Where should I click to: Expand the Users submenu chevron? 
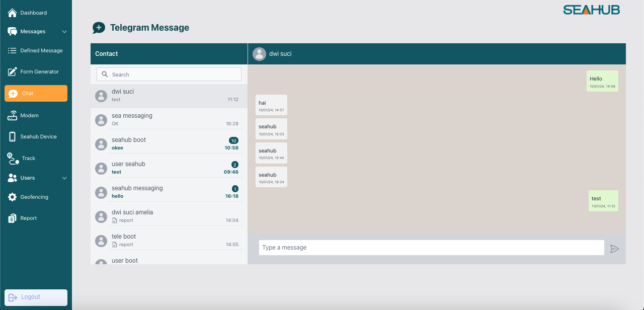click(64, 178)
